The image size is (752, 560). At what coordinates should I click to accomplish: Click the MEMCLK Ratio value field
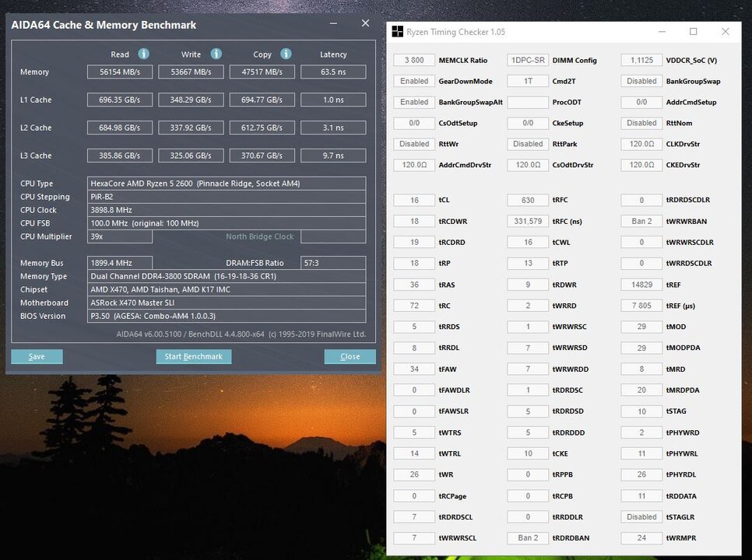click(x=414, y=60)
